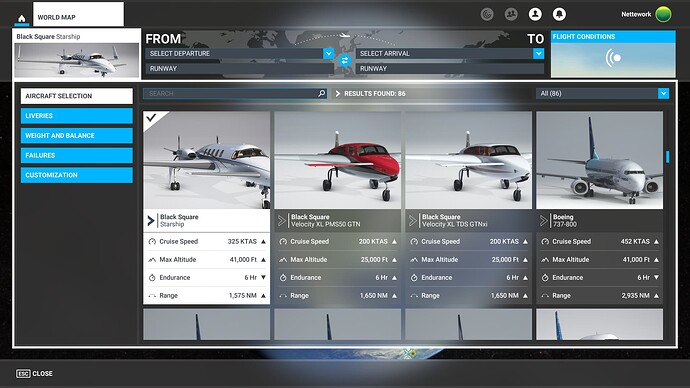Click the aircraft list scrollbar handle
Viewport: 690px width, 388px height.
668,157
